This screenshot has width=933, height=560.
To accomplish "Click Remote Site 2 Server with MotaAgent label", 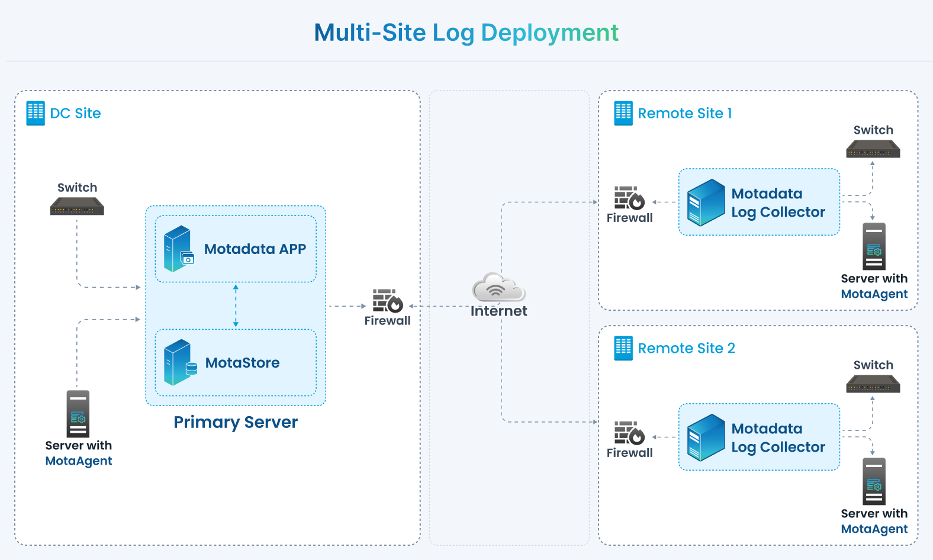I will [x=874, y=522].
